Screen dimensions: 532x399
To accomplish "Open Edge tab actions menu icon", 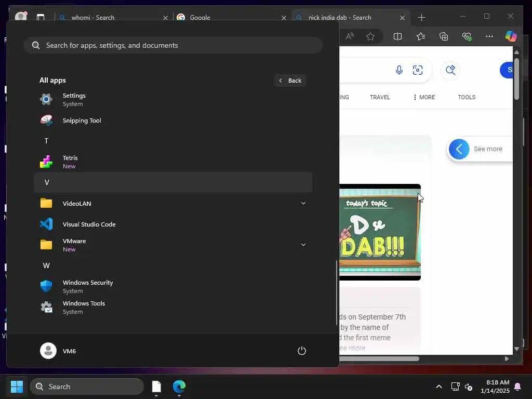I will pos(41,17).
